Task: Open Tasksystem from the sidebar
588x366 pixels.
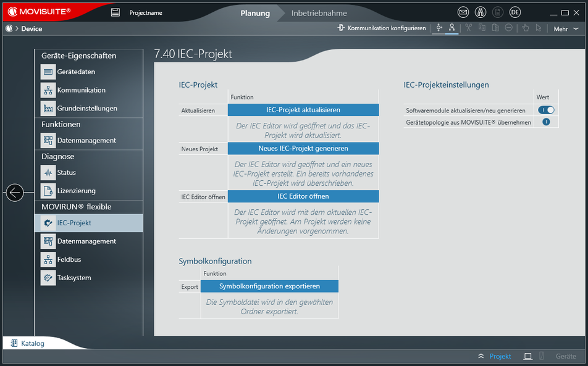Action: pyautogui.click(x=73, y=278)
